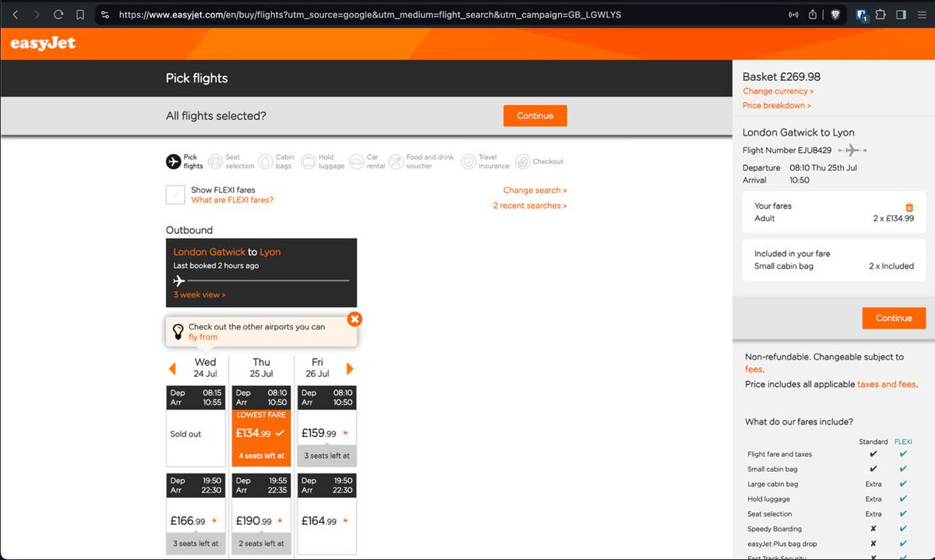The width and height of the screenshot is (935, 560).
Task: Select the £166.99 Wednesday evening flight
Action: coord(196,513)
